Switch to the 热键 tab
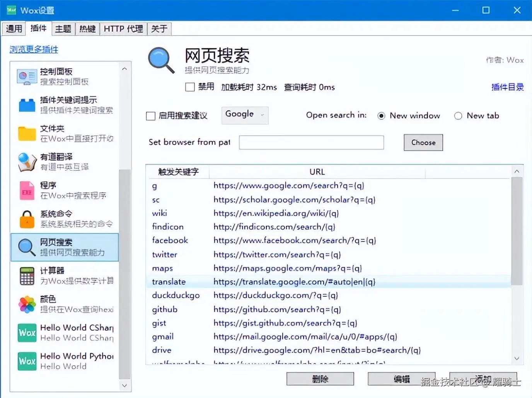532x398 pixels. pyautogui.click(x=87, y=29)
